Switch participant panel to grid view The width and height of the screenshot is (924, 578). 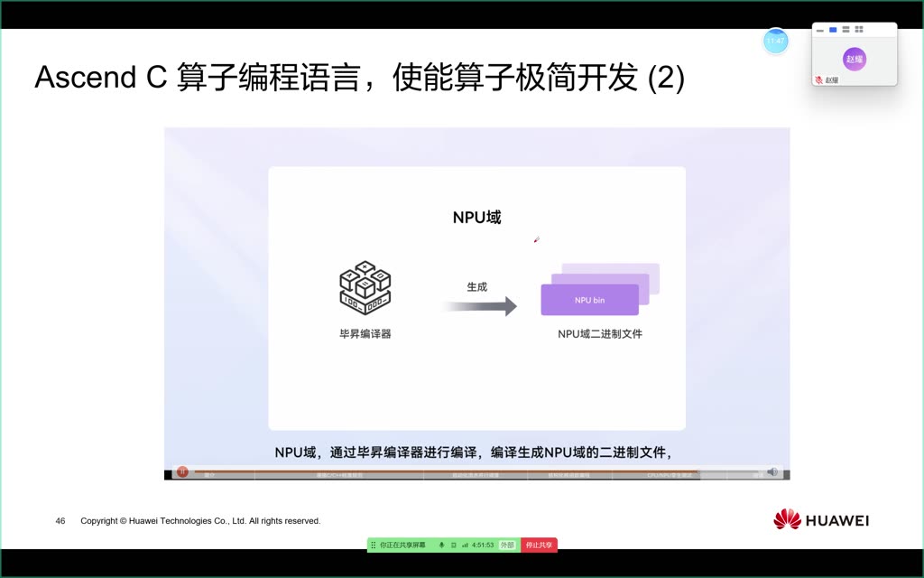[859, 30]
